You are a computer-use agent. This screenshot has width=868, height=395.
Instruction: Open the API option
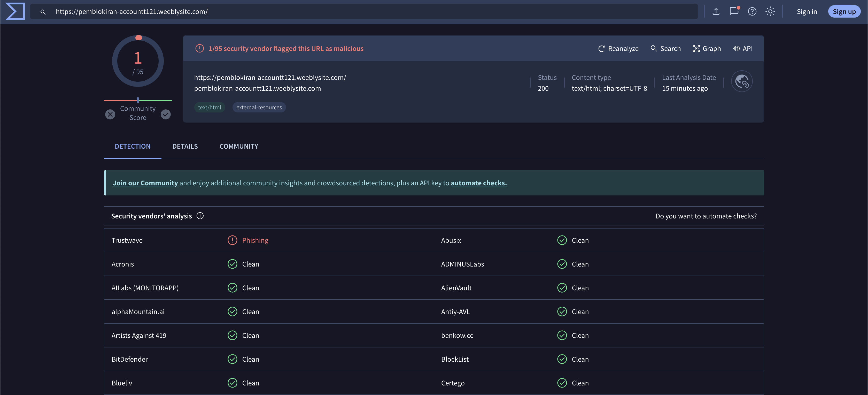click(743, 49)
